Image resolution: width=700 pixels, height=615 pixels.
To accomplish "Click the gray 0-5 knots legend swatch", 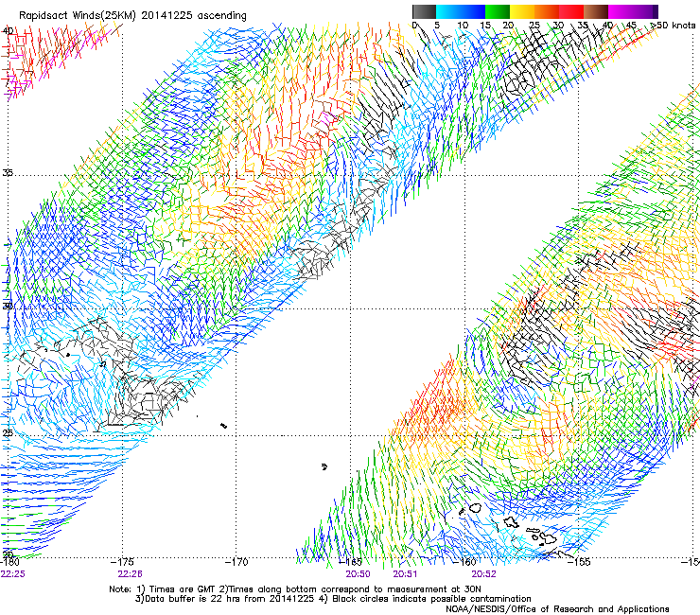I will point(424,11).
